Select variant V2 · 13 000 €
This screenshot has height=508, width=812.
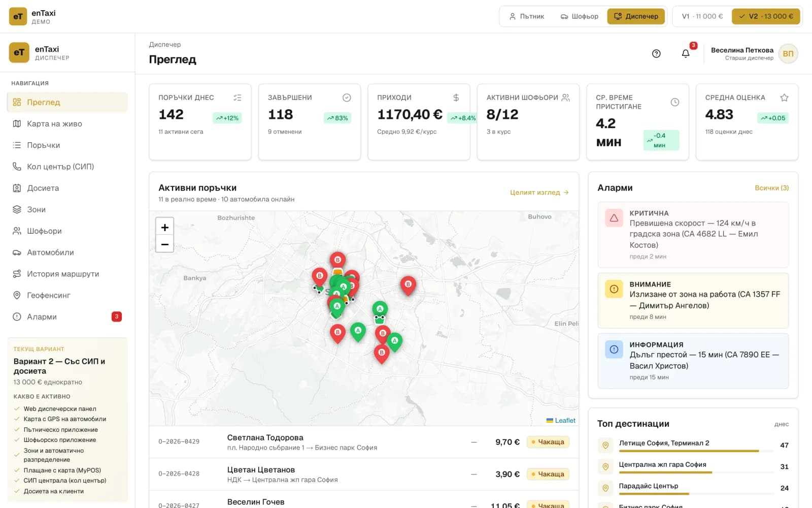coord(766,16)
